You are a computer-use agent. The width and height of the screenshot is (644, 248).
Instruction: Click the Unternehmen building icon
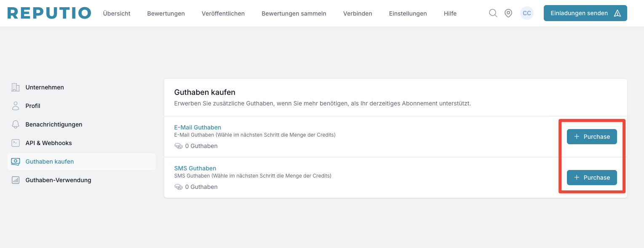[16, 87]
